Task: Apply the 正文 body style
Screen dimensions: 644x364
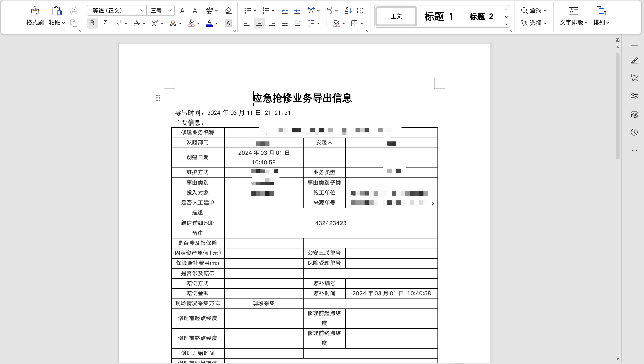Action: pyautogui.click(x=396, y=16)
